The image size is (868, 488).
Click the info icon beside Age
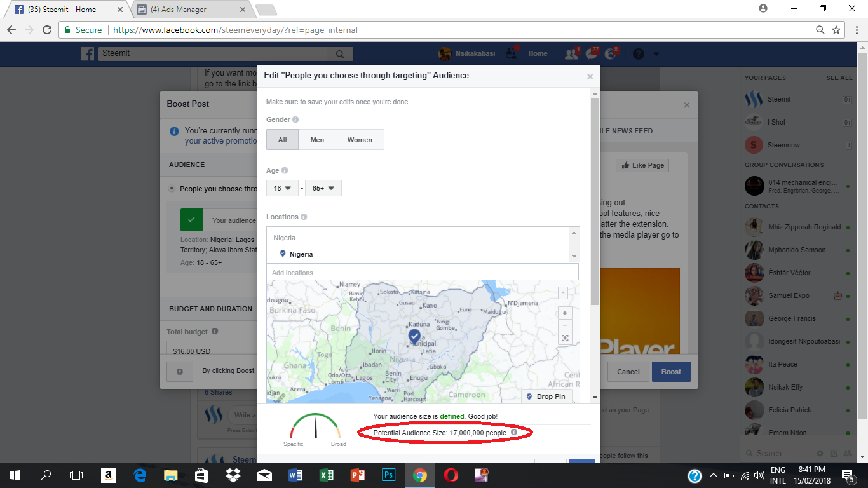(285, 170)
